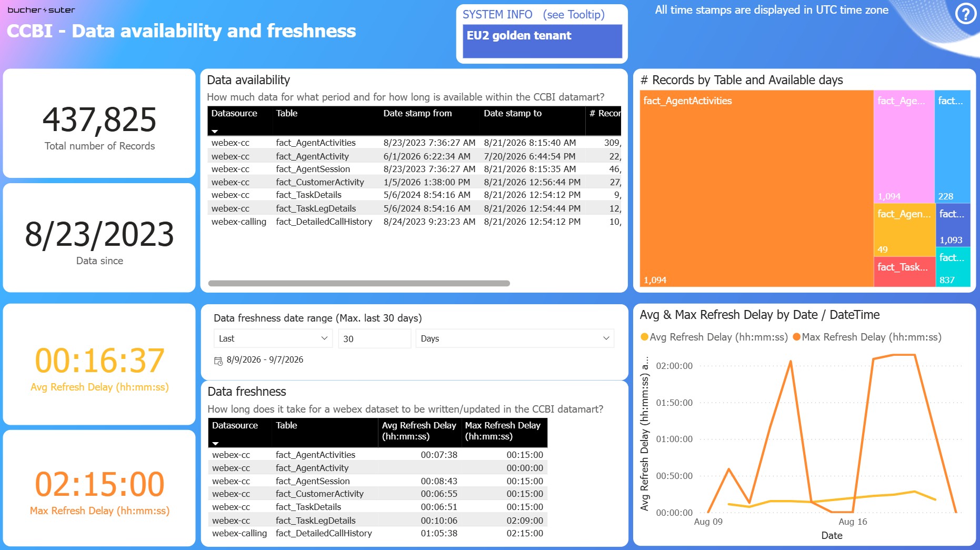The width and height of the screenshot is (980, 550).
Task: Click freshness value 00:06:51
Action: click(x=439, y=507)
